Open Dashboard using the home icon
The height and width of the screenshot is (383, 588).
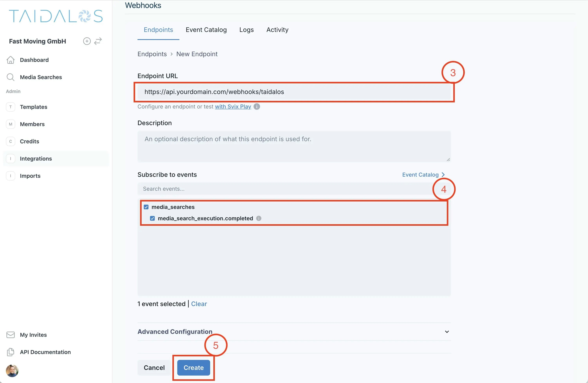(x=10, y=60)
